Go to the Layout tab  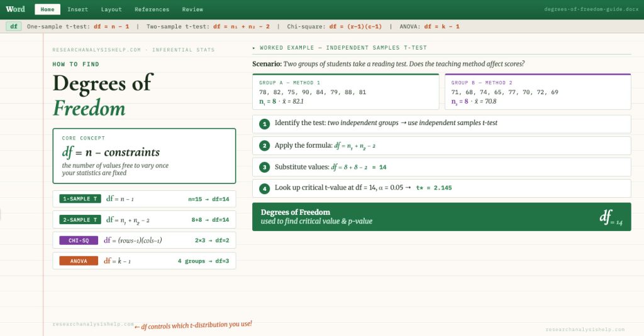tap(111, 9)
